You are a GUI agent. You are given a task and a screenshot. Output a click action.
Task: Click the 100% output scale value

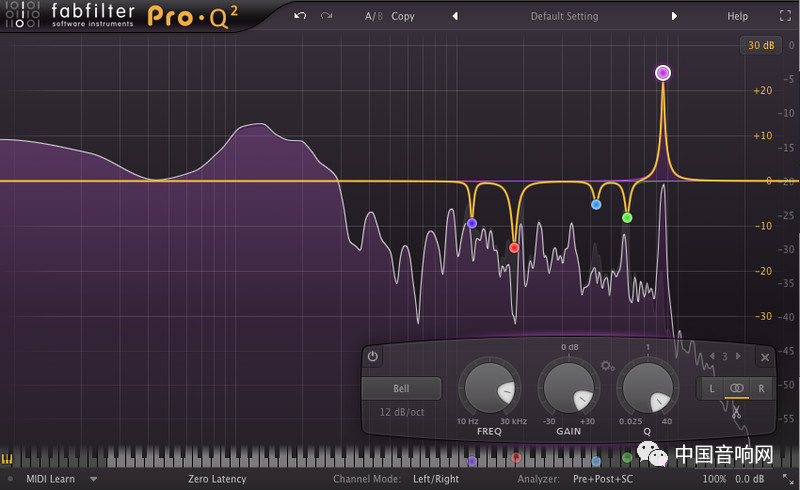714,479
